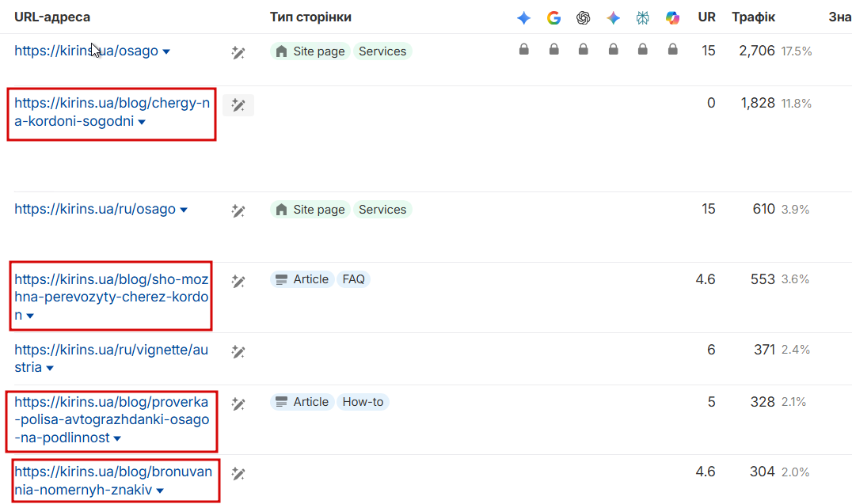Click the Google icon in column header

[553, 18]
